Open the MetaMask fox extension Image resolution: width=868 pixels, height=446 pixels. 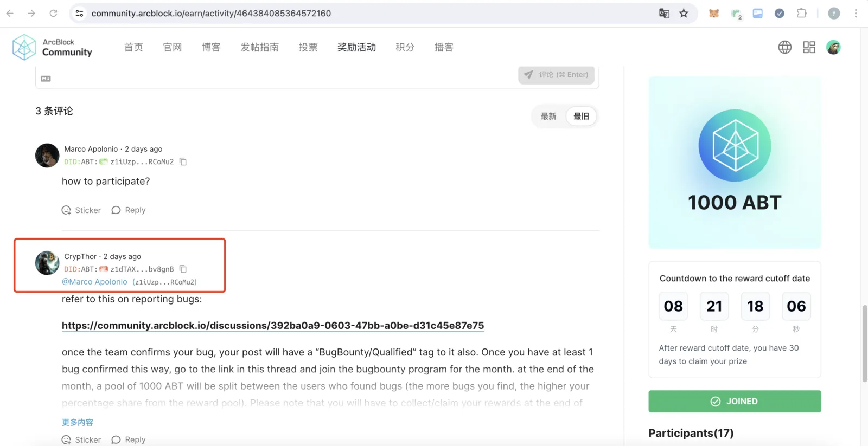point(714,14)
